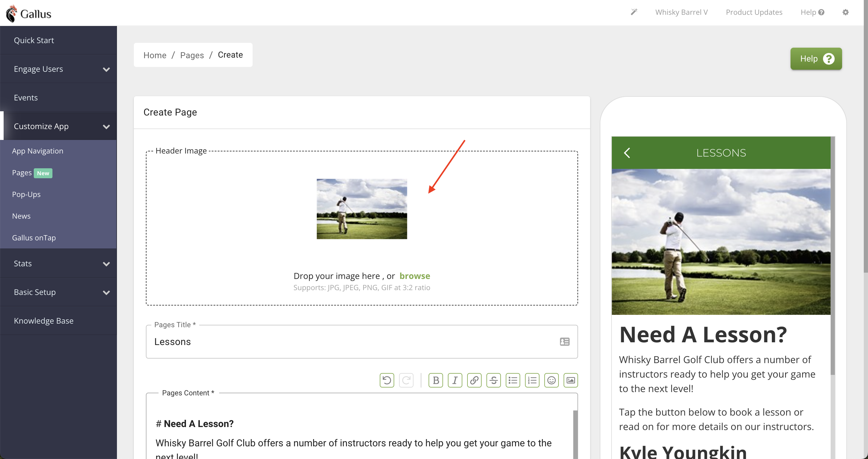Toggle Italic formatting in editor
The width and height of the screenshot is (868, 459).
455,380
